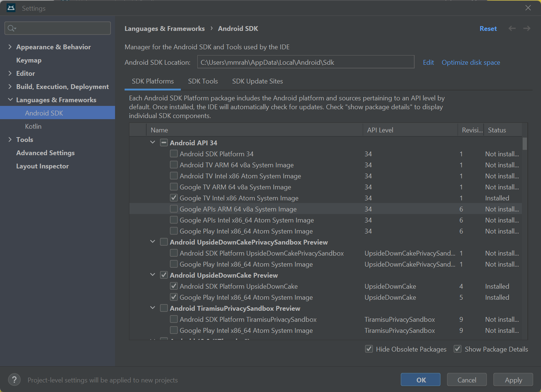The width and height of the screenshot is (541, 392).
Task: Click the OK button
Action: pos(420,380)
